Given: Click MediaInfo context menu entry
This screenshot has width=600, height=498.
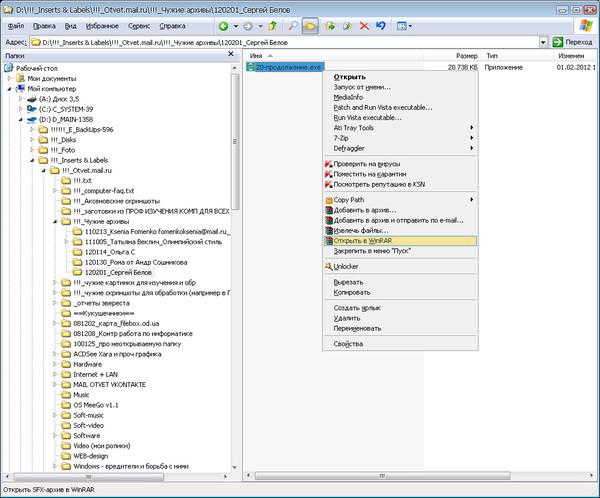Looking at the screenshot, I should point(400,97).
